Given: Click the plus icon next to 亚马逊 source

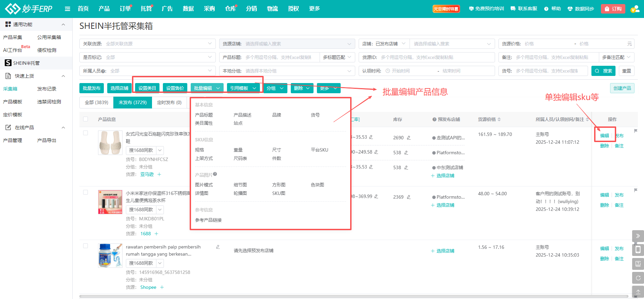Looking at the screenshot, I should [159, 174].
